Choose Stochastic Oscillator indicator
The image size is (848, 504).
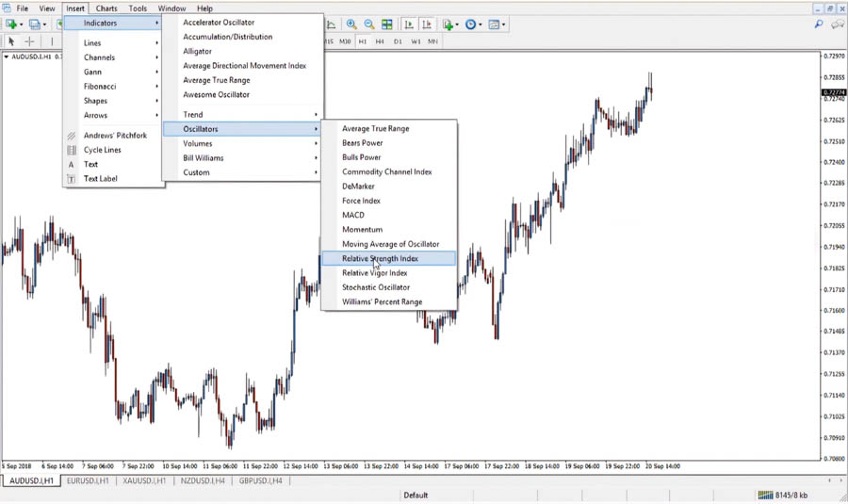point(389,287)
